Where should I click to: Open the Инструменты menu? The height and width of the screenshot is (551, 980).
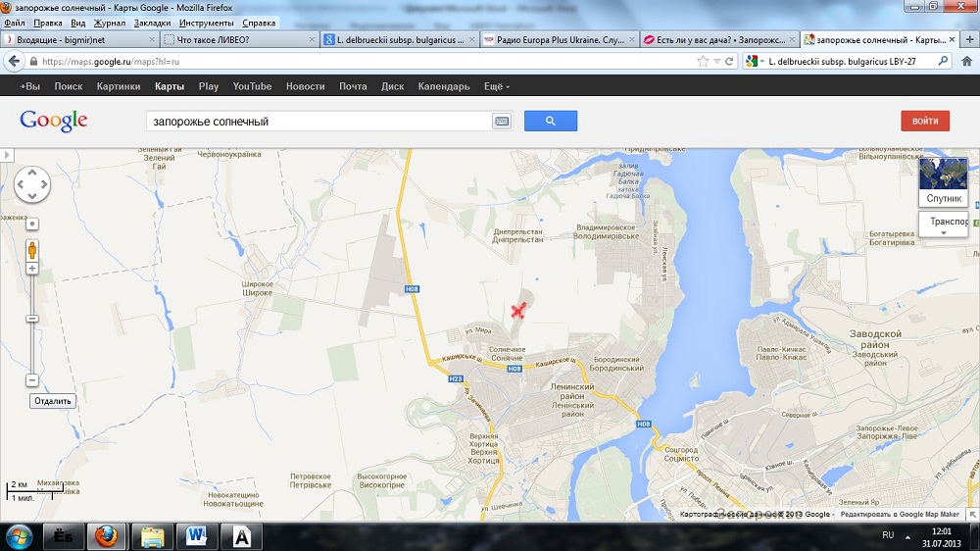pyautogui.click(x=206, y=23)
